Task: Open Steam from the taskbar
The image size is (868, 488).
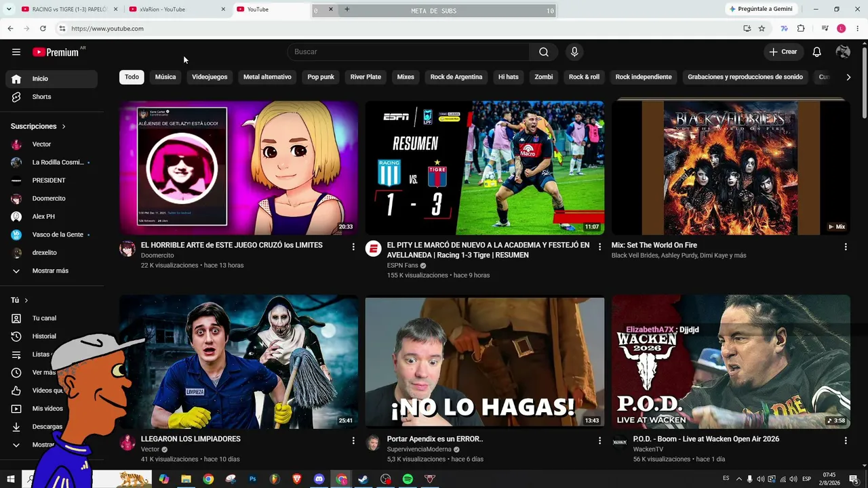Action: click(363, 479)
